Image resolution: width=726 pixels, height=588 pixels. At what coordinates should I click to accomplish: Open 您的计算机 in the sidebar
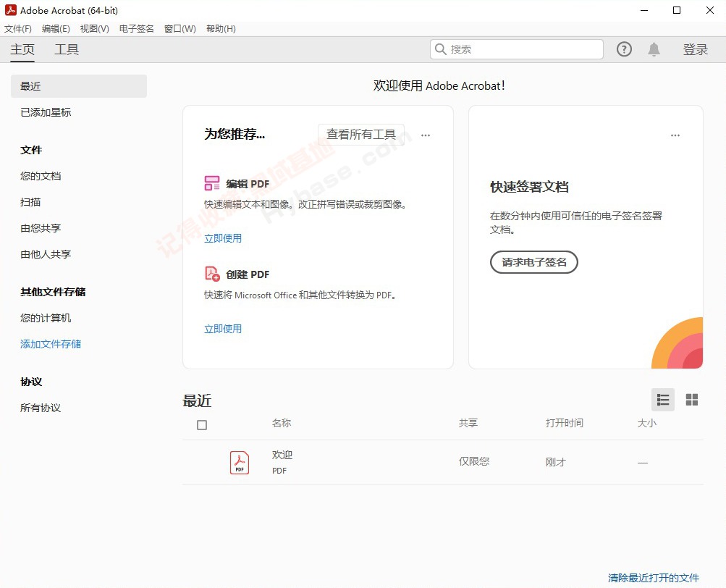pyautogui.click(x=46, y=318)
